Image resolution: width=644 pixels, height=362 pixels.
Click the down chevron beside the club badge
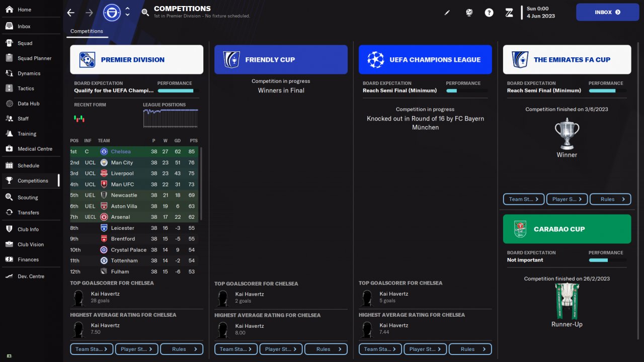click(x=127, y=15)
